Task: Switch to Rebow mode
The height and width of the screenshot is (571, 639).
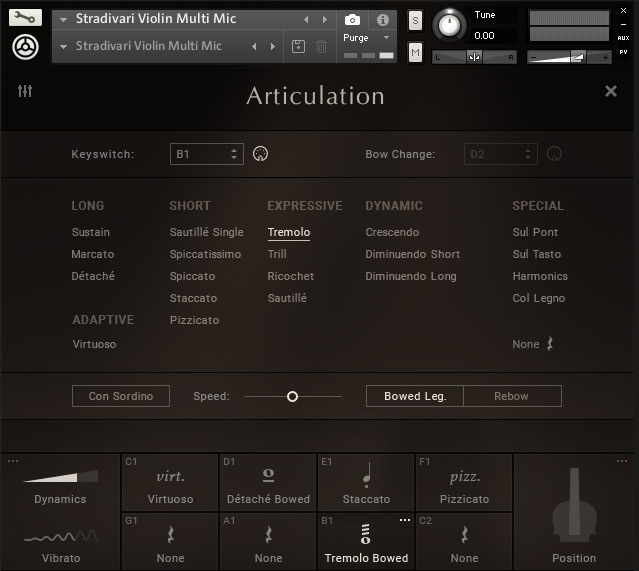Action: click(x=511, y=396)
